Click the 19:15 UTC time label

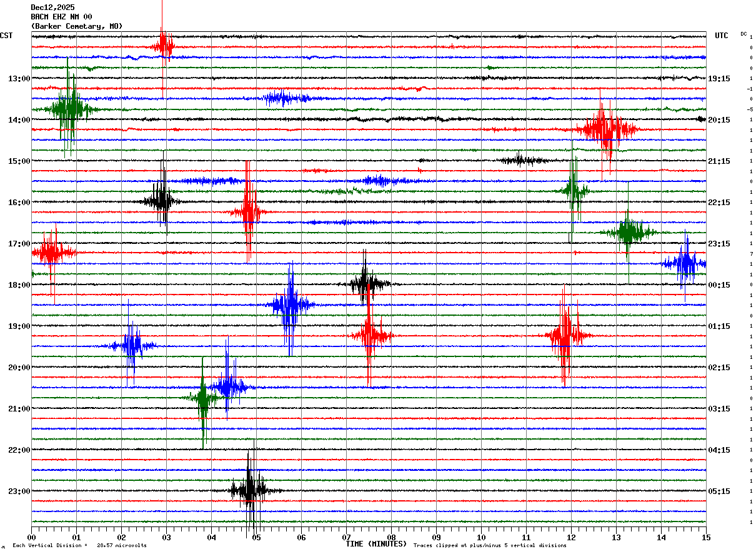coord(719,79)
